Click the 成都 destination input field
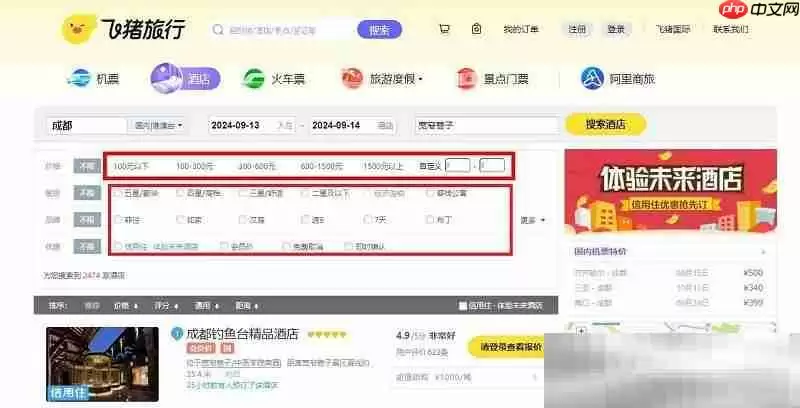 tap(87, 125)
